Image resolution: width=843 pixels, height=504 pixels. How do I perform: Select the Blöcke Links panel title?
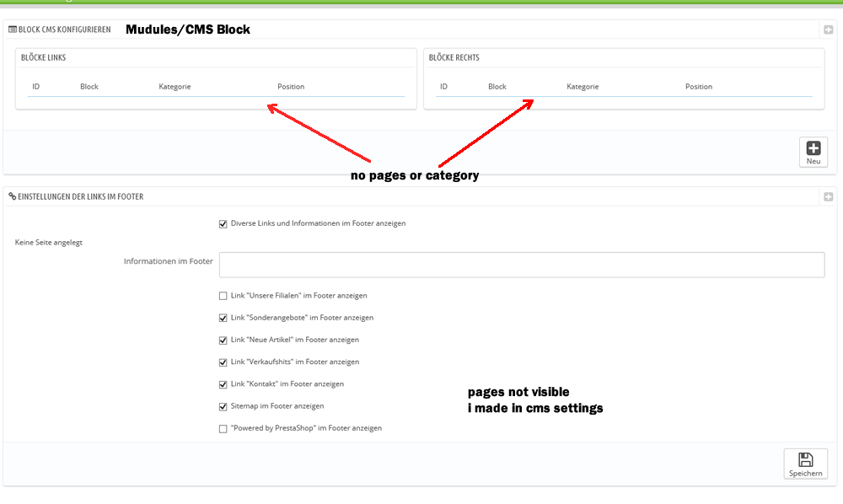click(44, 57)
